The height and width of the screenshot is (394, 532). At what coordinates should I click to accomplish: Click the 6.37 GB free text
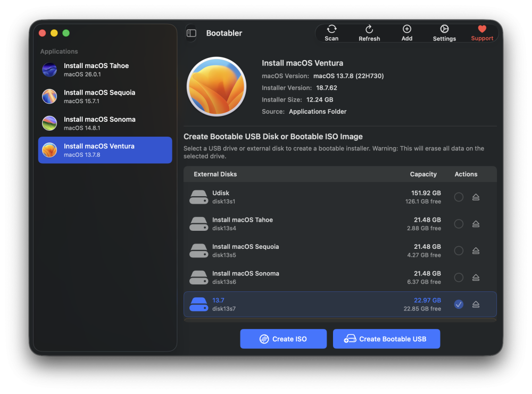424,282
